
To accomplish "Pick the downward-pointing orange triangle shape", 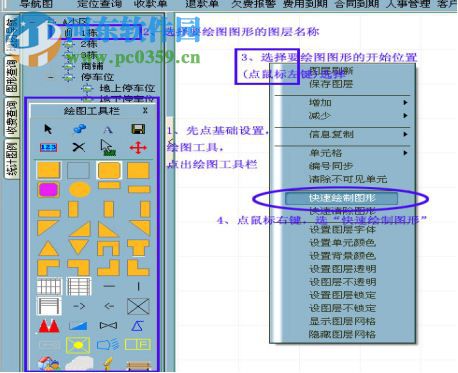I will pyautogui.click(x=79, y=247).
